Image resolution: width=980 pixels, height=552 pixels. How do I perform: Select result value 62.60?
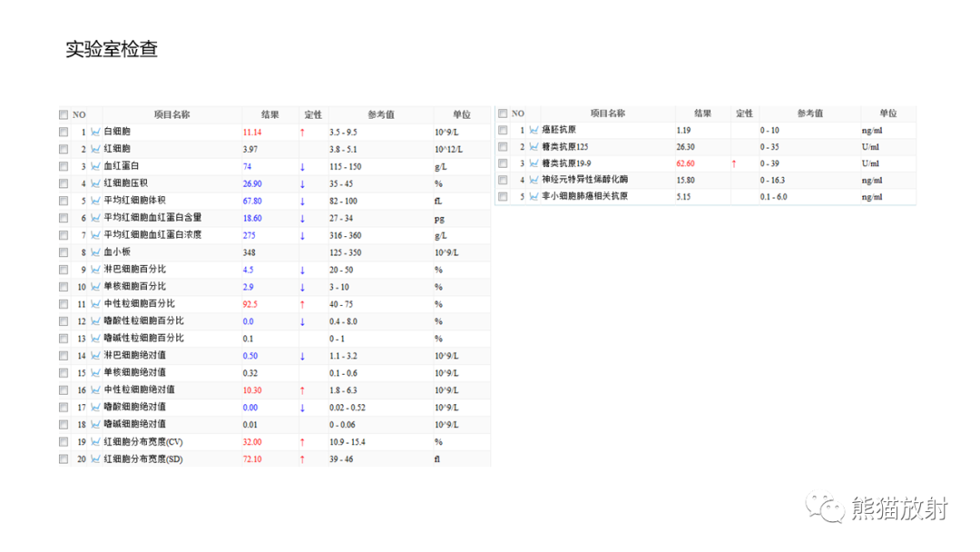(x=686, y=163)
